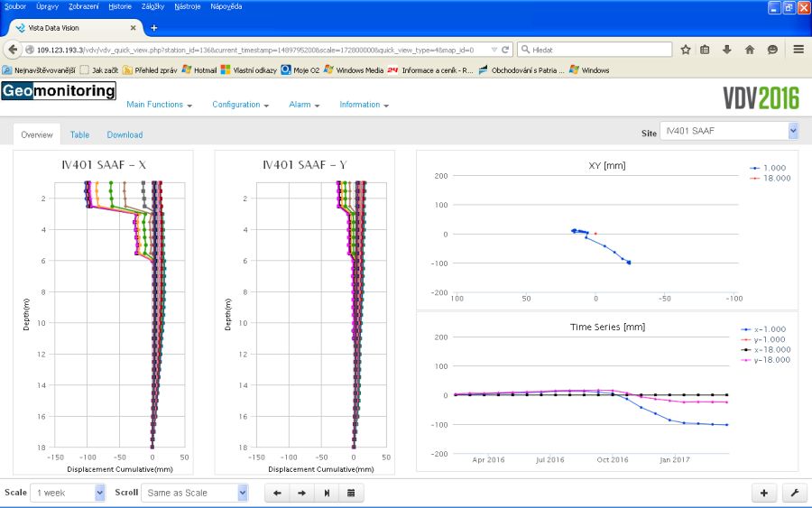Switch to the Table tab
The image size is (812, 508).
point(79,134)
